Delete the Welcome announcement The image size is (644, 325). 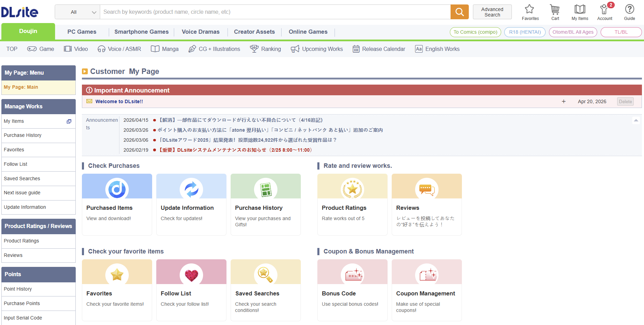625,101
